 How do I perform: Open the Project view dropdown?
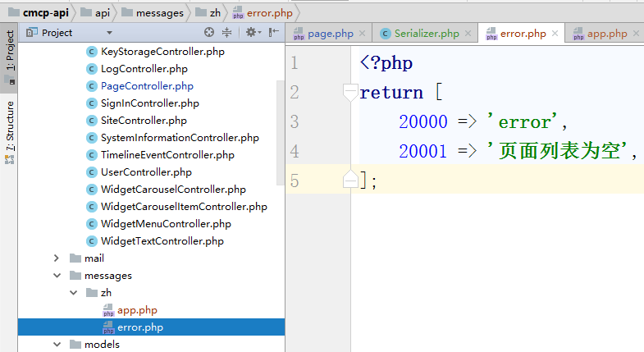coord(109,33)
